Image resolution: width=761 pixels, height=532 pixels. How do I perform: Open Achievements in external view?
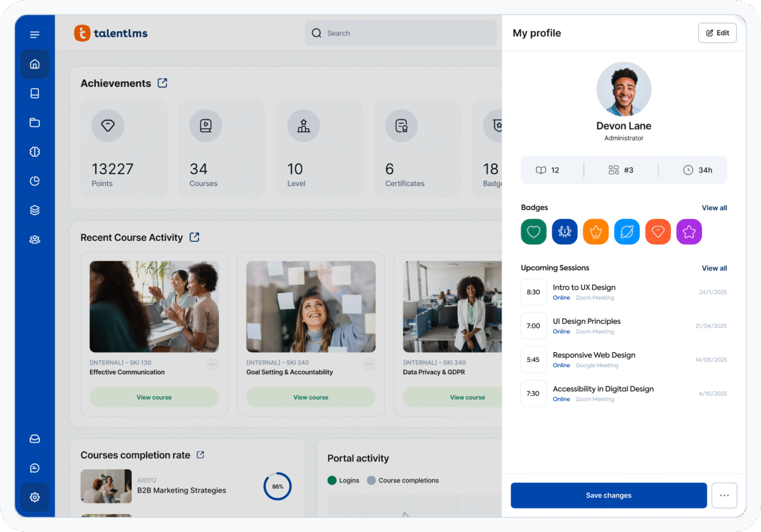[x=162, y=83]
